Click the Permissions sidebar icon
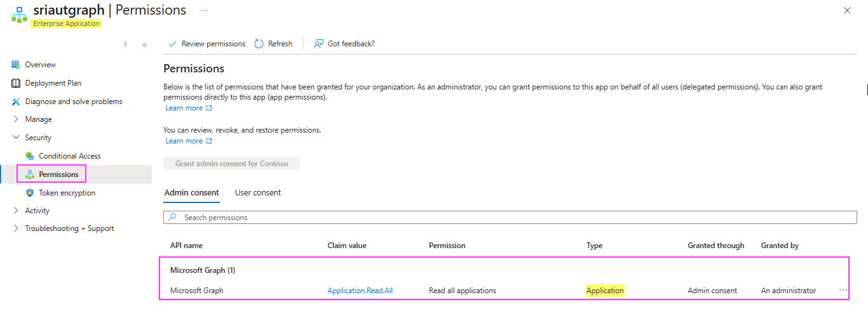This screenshot has height=323, width=868. pyautogui.click(x=30, y=175)
